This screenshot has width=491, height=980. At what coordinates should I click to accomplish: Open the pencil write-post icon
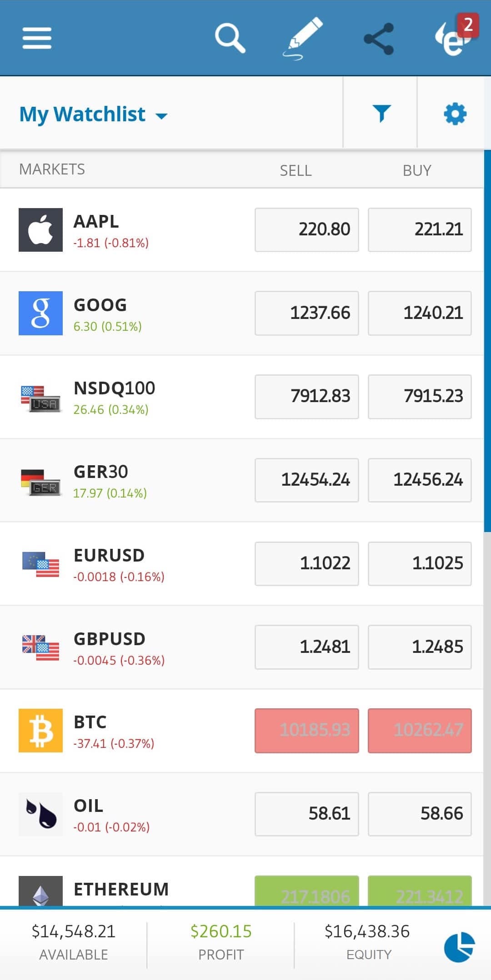[x=303, y=38]
